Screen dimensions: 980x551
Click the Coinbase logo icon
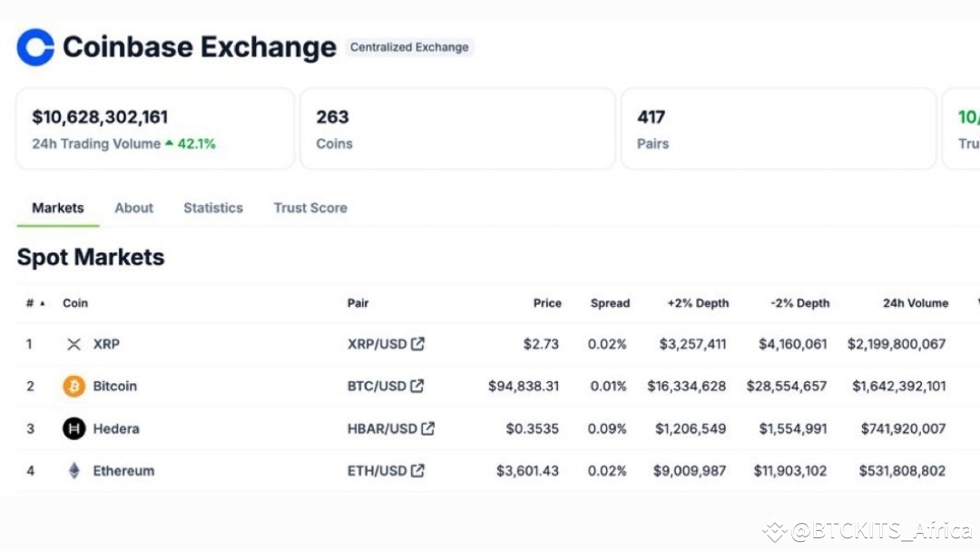(36, 47)
